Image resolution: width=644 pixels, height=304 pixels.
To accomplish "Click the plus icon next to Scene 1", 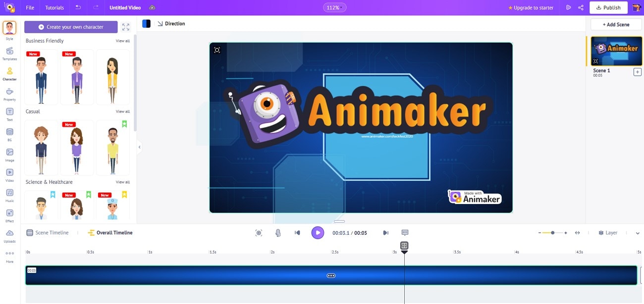I will 638,72.
